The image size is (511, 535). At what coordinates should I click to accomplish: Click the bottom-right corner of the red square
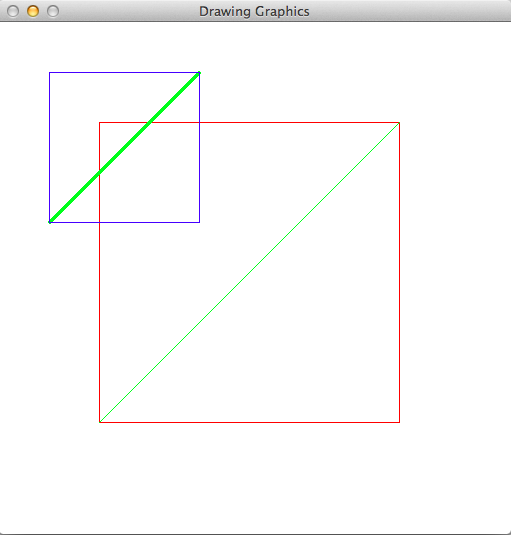click(399, 422)
